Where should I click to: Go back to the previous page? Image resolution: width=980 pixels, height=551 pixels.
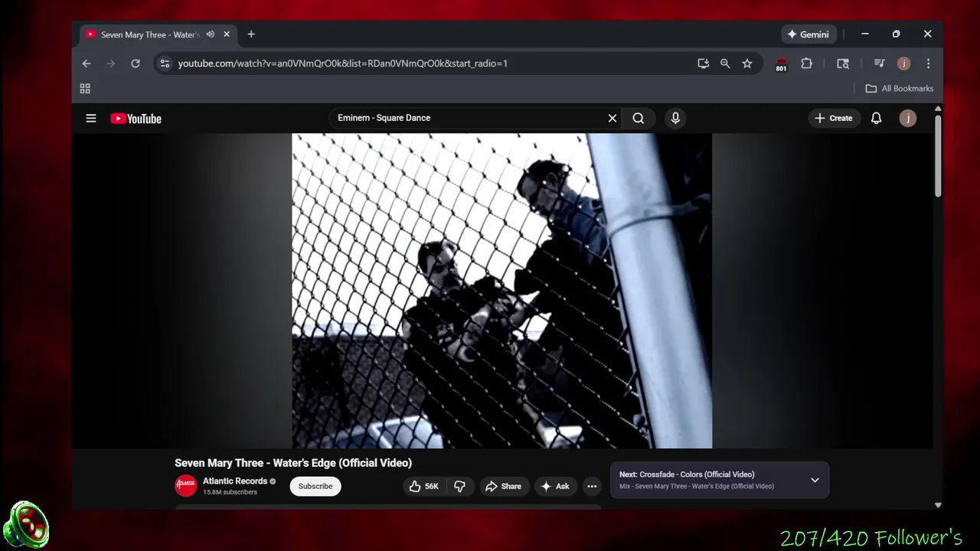click(x=87, y=64)
